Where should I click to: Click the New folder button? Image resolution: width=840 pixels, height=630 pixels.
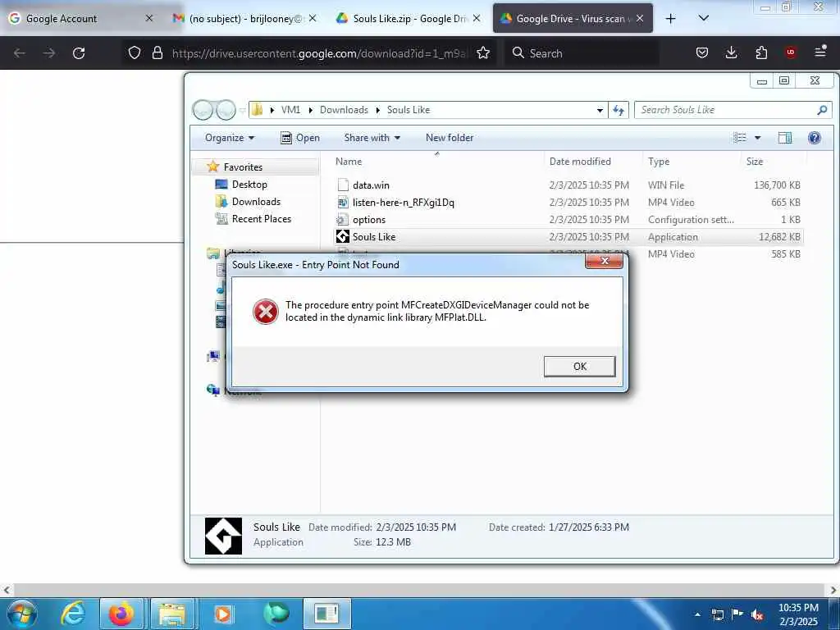coord(450,138)
